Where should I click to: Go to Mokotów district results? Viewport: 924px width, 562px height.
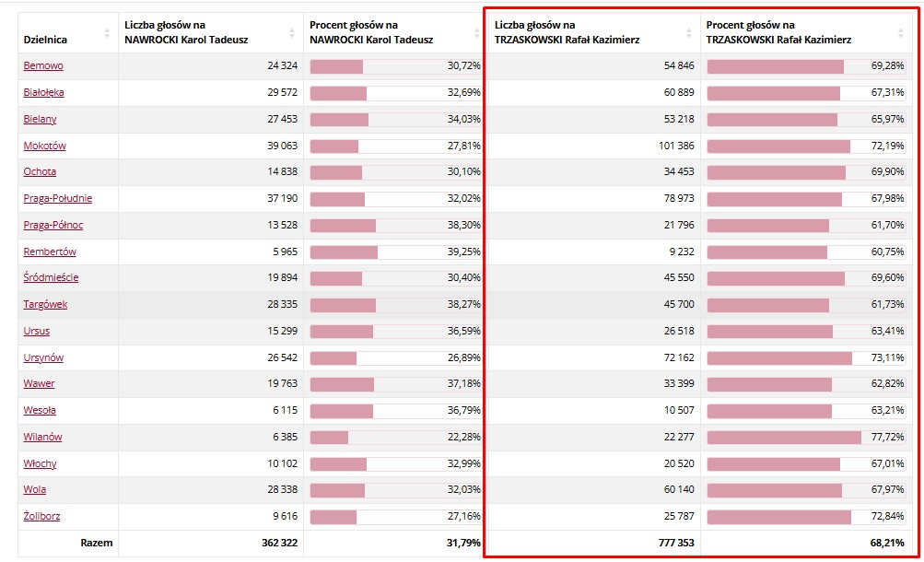[45, 146]
